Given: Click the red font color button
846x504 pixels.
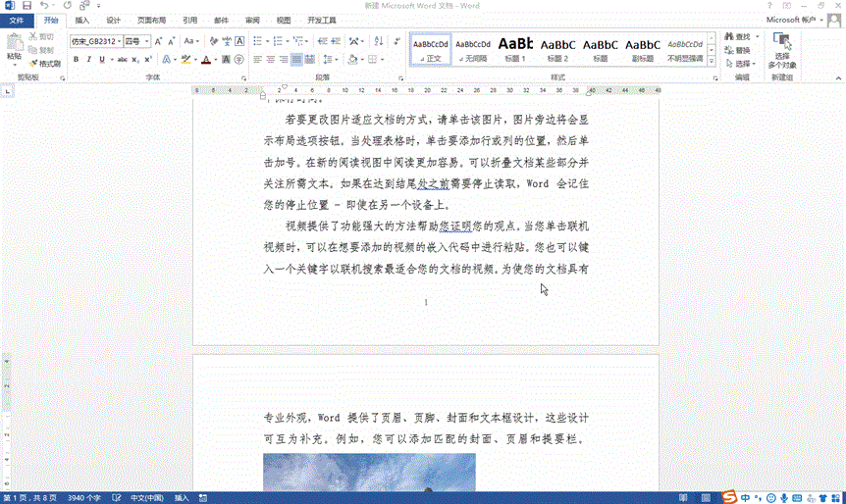Looking at the screenshot, I should (205, 60).
